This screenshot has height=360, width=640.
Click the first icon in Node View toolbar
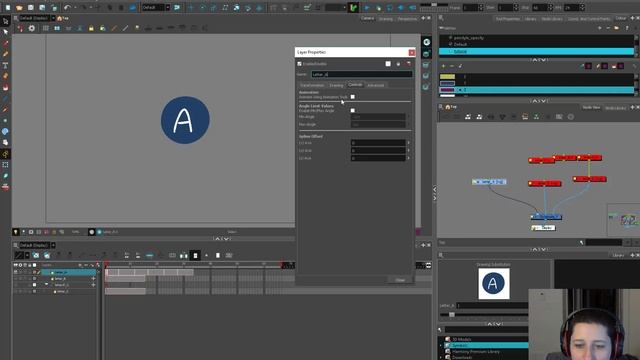[x=445, y=117]
